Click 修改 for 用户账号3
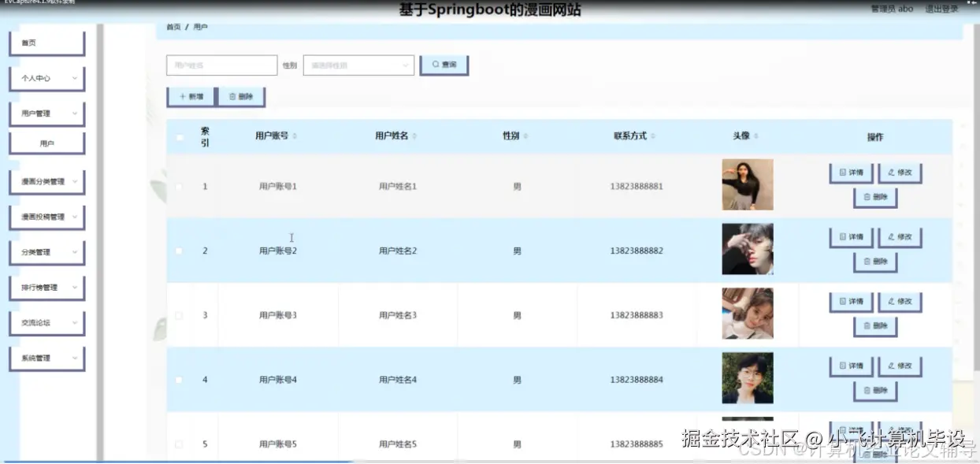Viewport: 980px width, 464px height. [900, 301]
